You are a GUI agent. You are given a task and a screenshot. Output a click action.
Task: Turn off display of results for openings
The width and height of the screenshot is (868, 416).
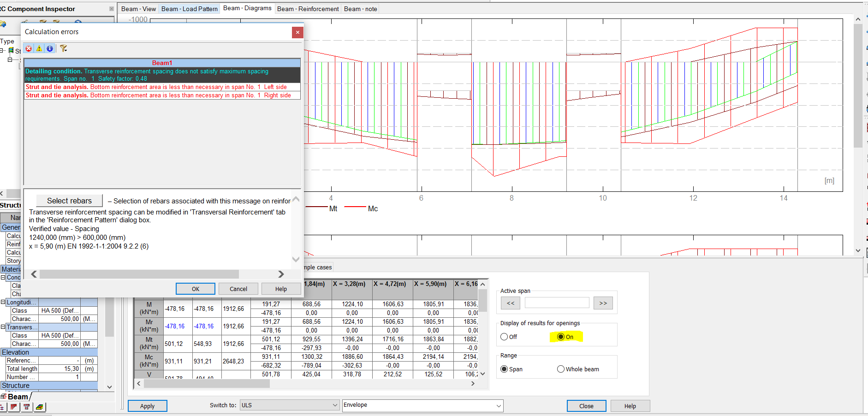pos(504,337)
